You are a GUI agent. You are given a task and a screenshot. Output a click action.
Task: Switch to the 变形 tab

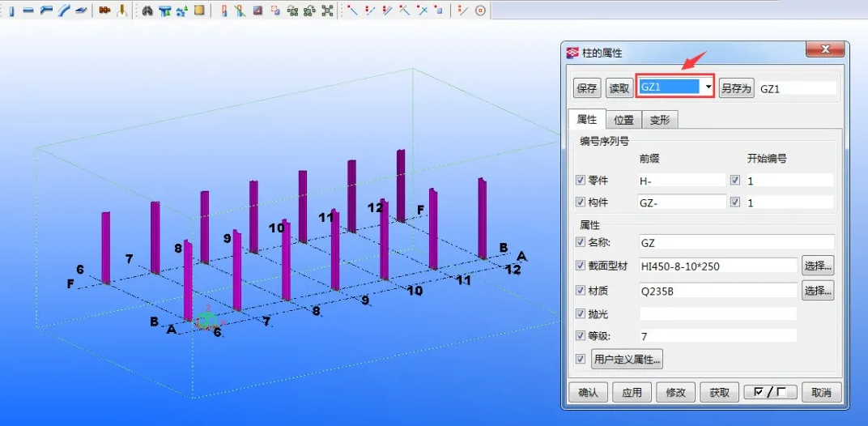click(660, 120)
